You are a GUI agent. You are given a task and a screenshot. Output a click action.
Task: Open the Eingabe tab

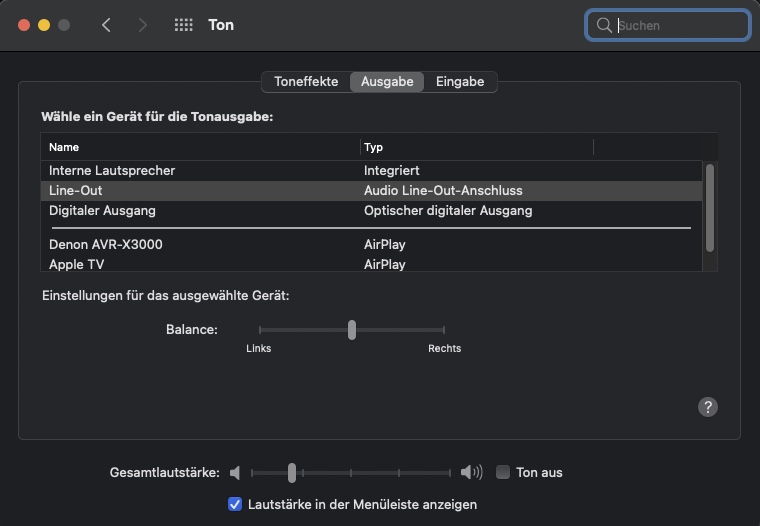[x=460, y=82]
